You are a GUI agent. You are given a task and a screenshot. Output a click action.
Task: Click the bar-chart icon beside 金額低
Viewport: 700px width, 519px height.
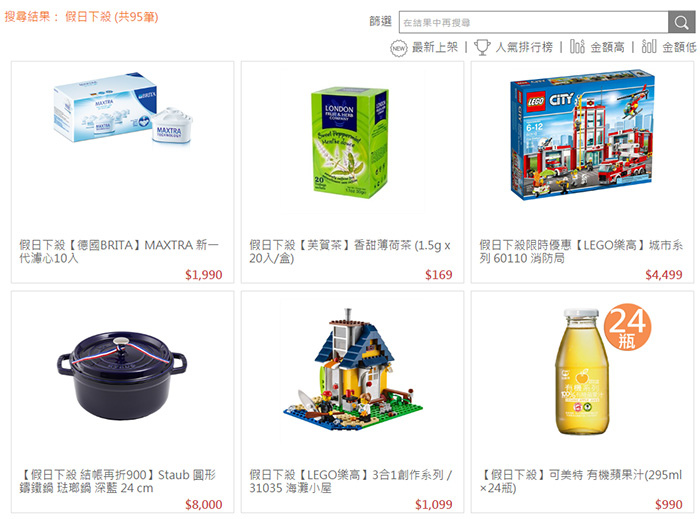[649, 46]
